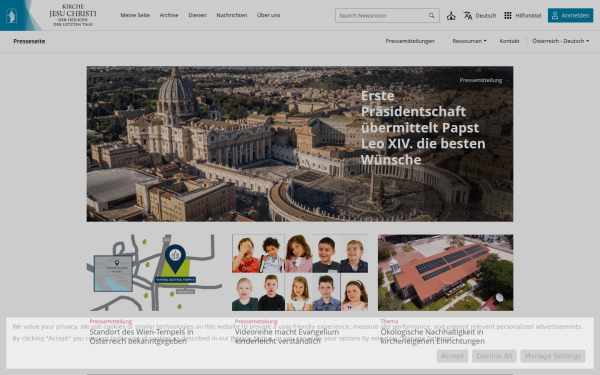Click the Thema category label

389,321
